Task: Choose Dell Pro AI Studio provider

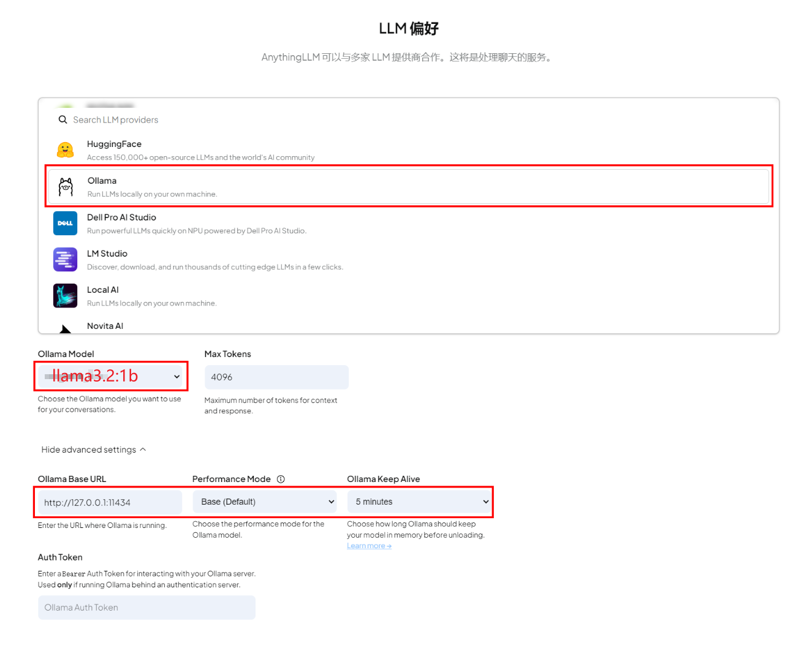Action: 409,224
